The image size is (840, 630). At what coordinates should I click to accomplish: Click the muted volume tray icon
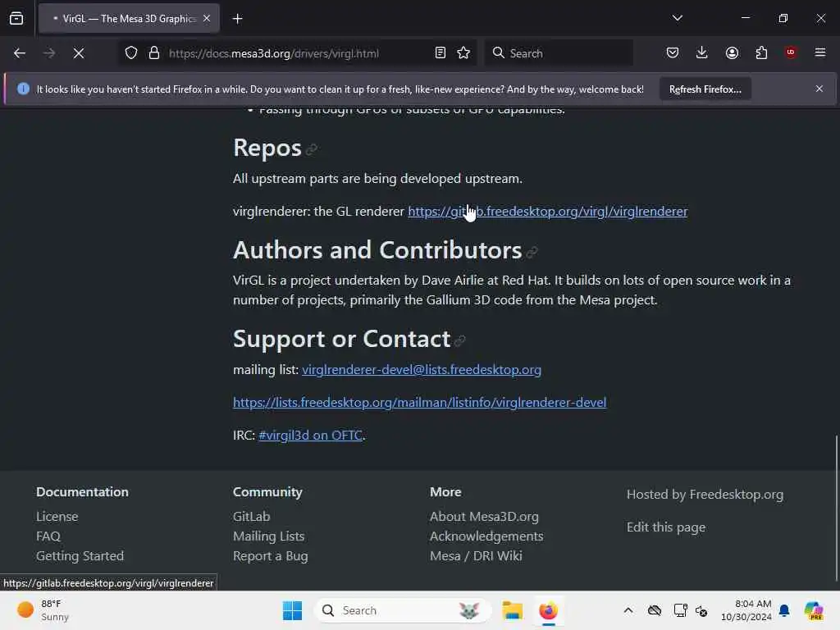pyautogui.click(x=701, y=610)
